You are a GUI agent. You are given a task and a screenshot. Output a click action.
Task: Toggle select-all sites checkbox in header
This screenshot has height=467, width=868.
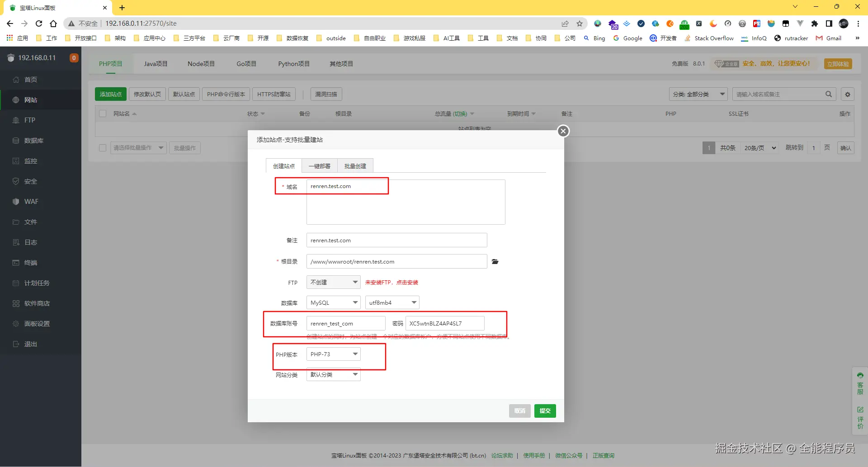(x=103, y=113)
